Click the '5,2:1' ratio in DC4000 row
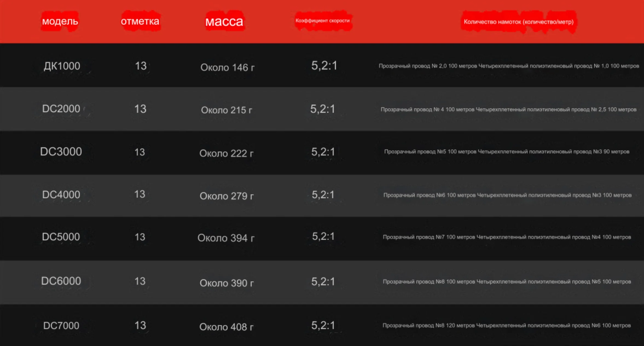 click(x=323, y=195)
